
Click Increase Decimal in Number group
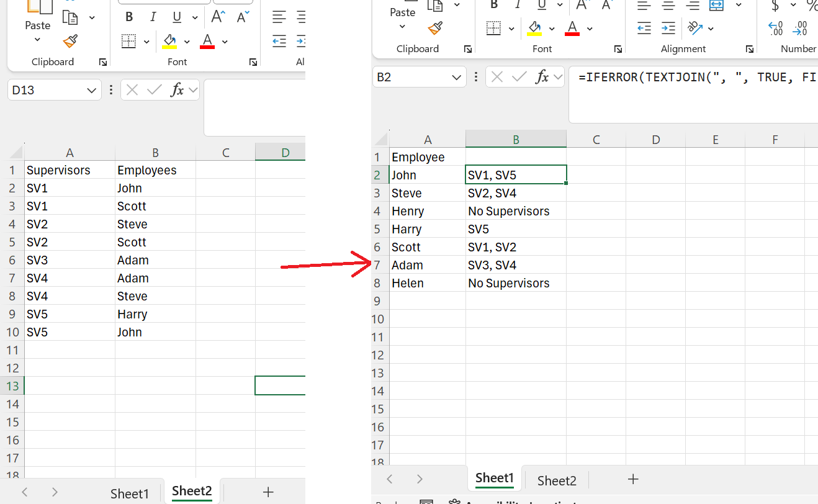coord(776,29)
